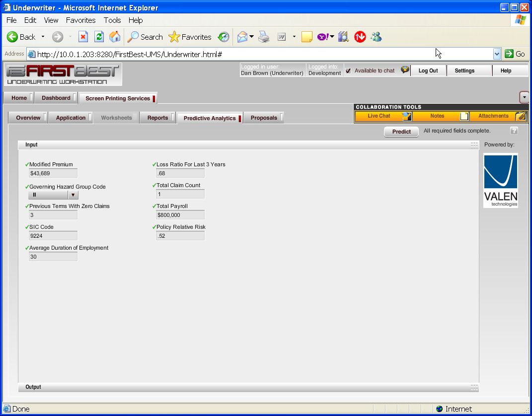Viewport: 532px width, 416px height.
Task: Open the Edit menu
Action: (30, 20)
